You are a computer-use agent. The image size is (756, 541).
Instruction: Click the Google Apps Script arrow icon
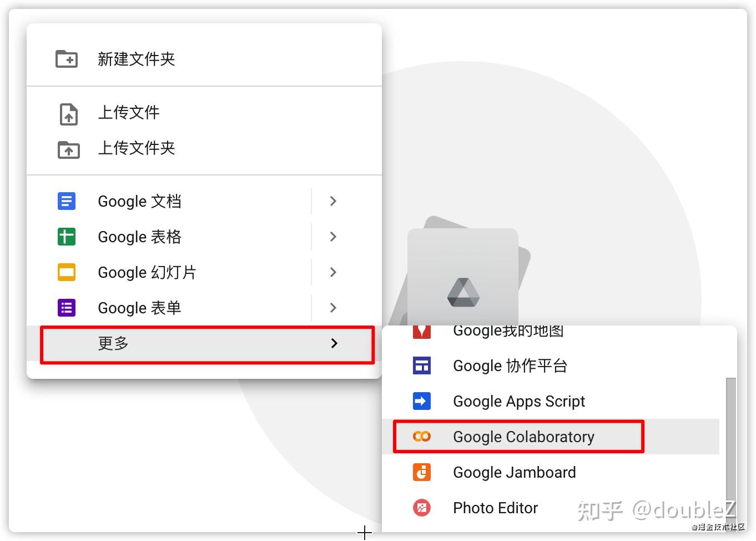[422, 401]
